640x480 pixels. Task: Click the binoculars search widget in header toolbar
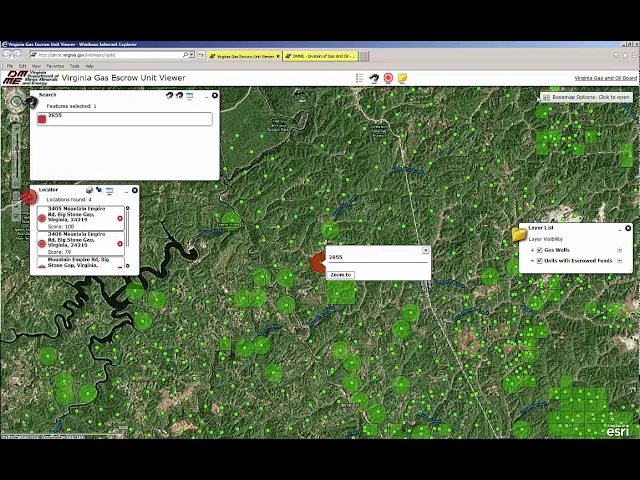pos(374,78)
